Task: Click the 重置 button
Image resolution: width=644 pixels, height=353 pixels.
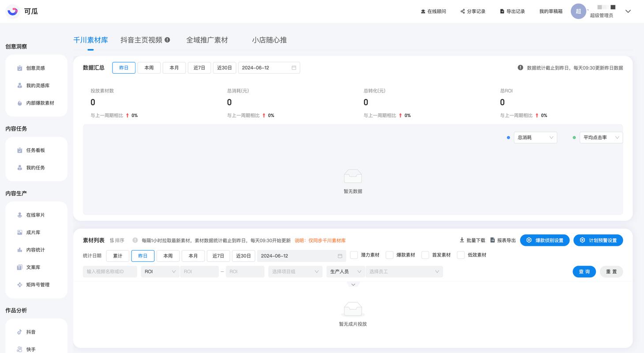Action: pyautogui.click(x=611, y=272)
